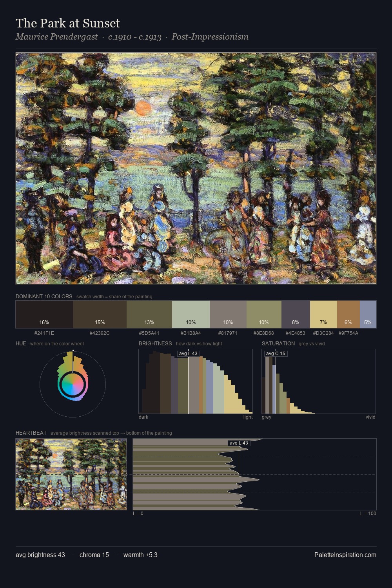
Task: Choose the #8E8D68 khaki swatch
Action: click(x=264, y=314)
